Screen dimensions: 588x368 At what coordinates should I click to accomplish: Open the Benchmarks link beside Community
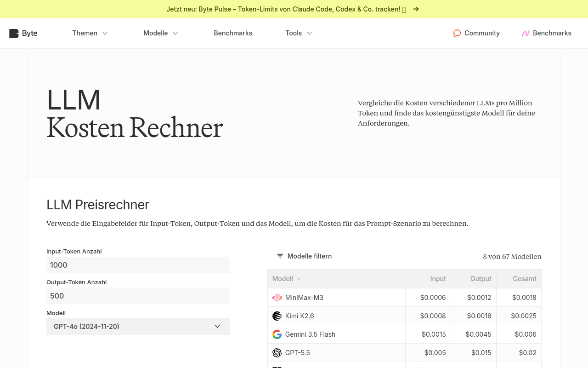(547, 33)
